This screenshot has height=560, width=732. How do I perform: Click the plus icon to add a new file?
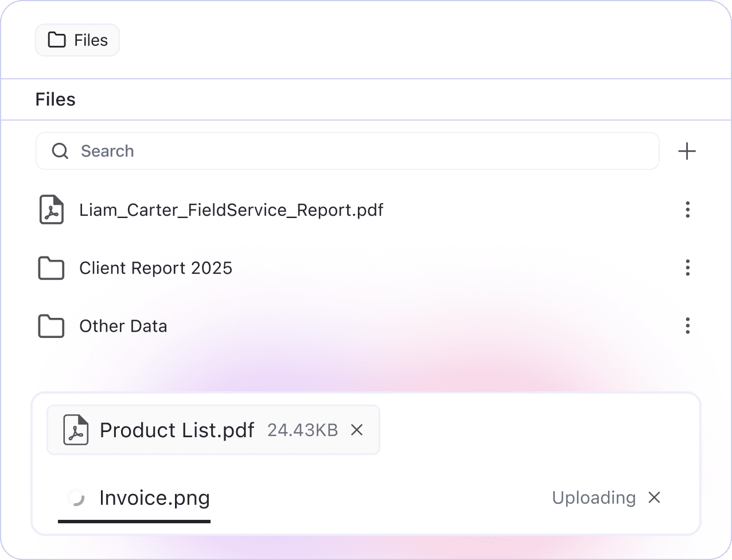tap(687, 151)
